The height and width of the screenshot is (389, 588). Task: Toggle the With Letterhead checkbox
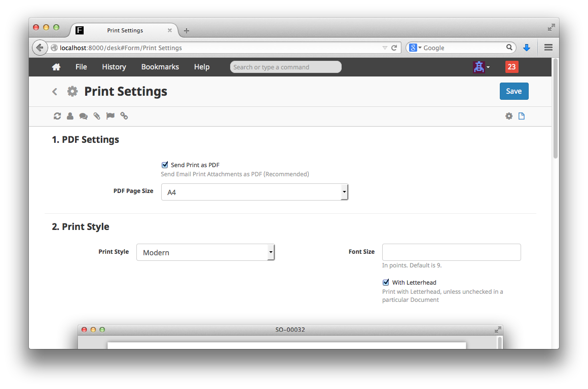point(386,282)
